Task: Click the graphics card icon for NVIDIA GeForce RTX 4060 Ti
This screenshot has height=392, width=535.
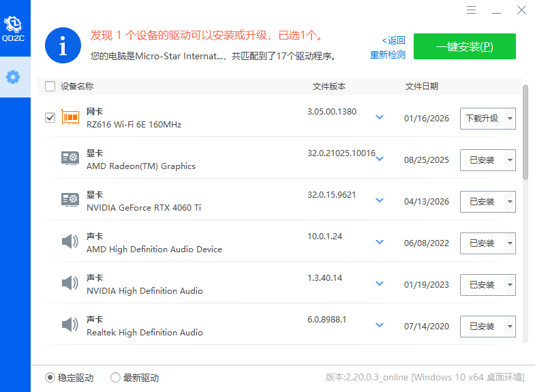Action: pos(70,200)
